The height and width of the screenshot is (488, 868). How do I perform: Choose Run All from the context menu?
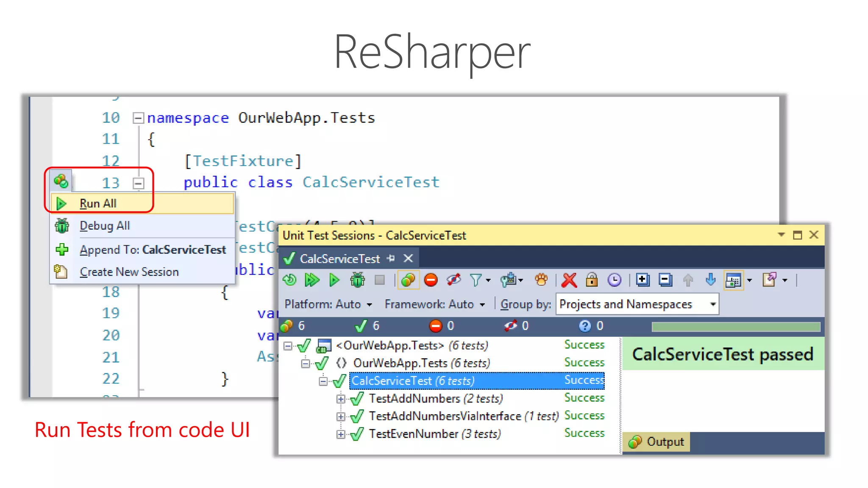point(142,203)
